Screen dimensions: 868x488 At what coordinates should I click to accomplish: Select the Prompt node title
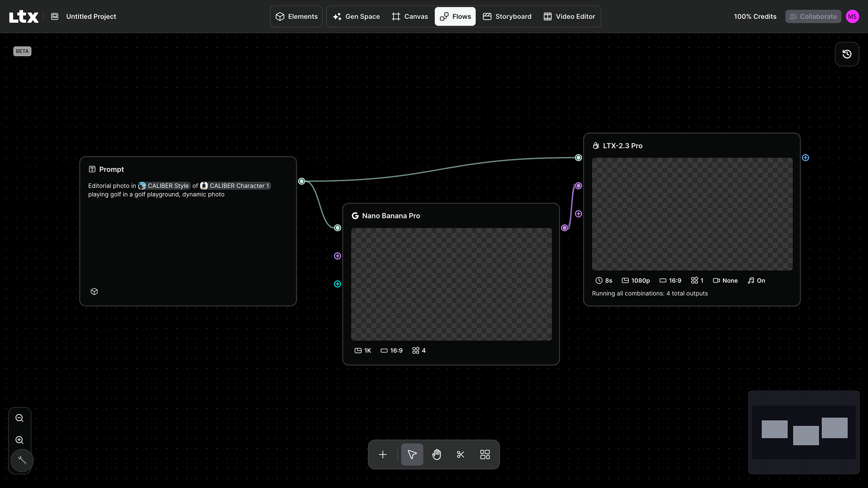(x=111, y=169)
